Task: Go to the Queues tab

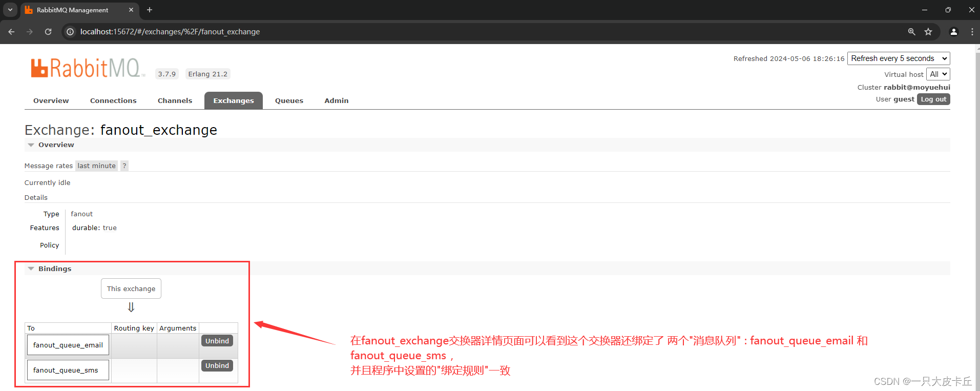Action: coord(289,100)
